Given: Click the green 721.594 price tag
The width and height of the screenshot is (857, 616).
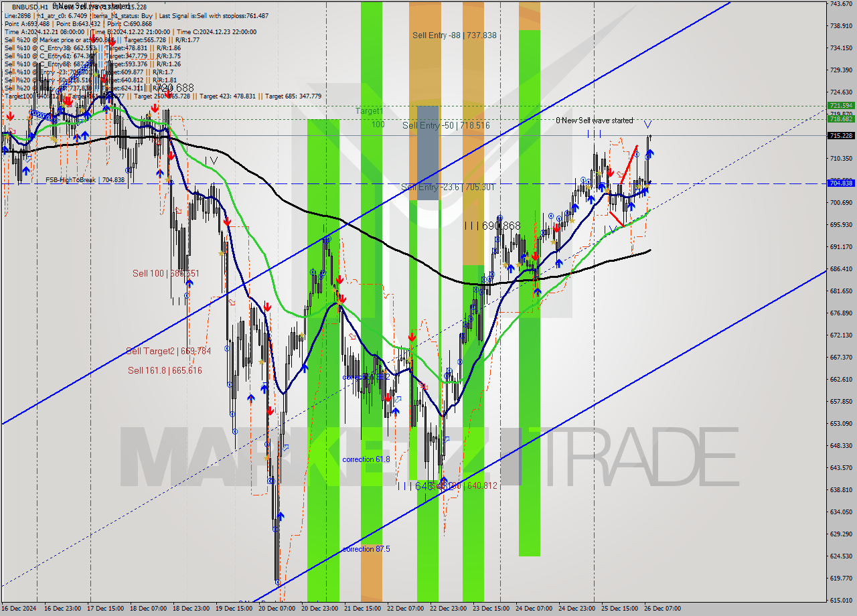Looking at the screenshot, I should pos(841,106).
